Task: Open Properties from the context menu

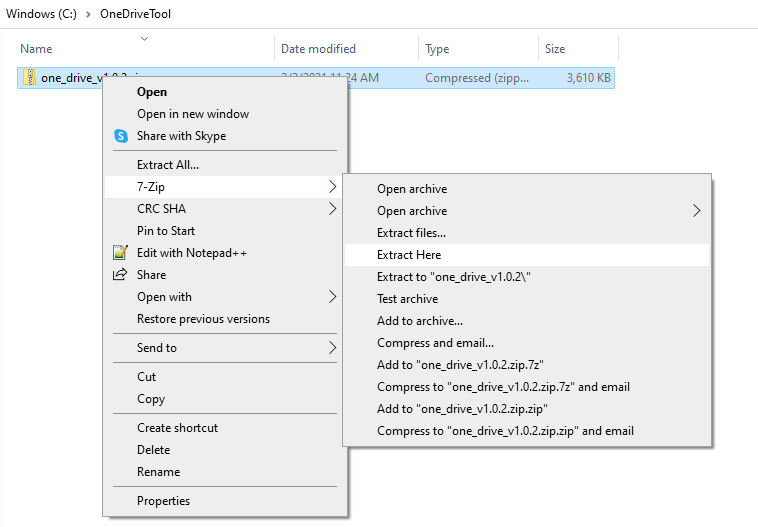Action: point(225,501)
